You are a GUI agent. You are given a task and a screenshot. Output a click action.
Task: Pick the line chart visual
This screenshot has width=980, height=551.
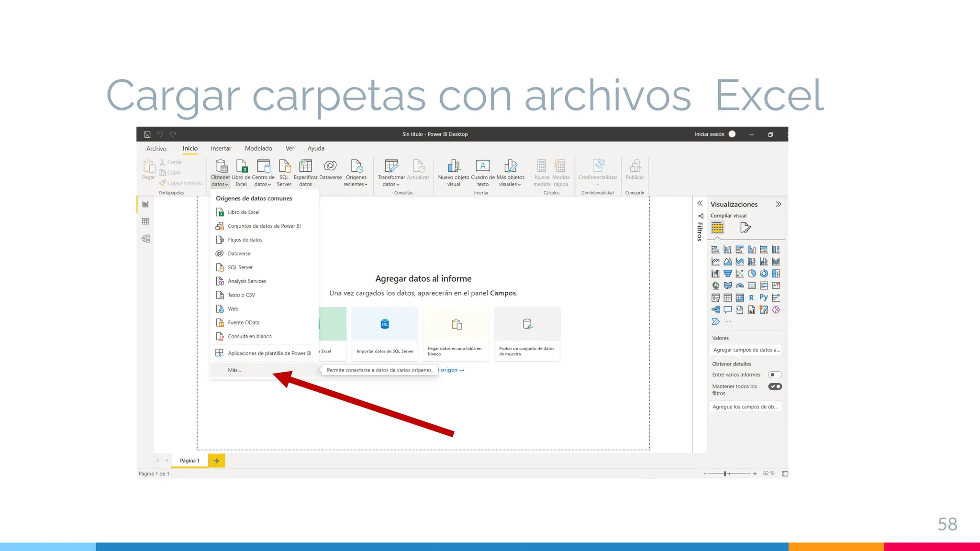tap(715, 262)
